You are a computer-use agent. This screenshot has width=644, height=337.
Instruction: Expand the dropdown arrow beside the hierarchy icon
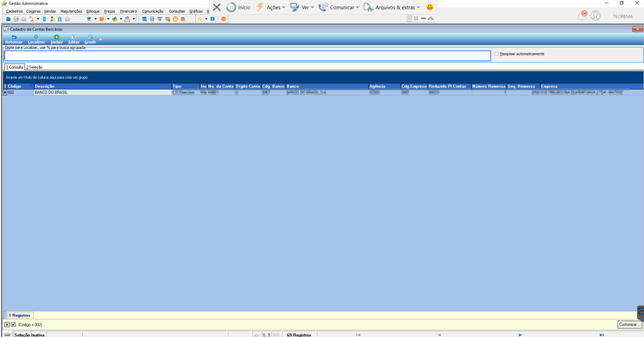[38, 19]
